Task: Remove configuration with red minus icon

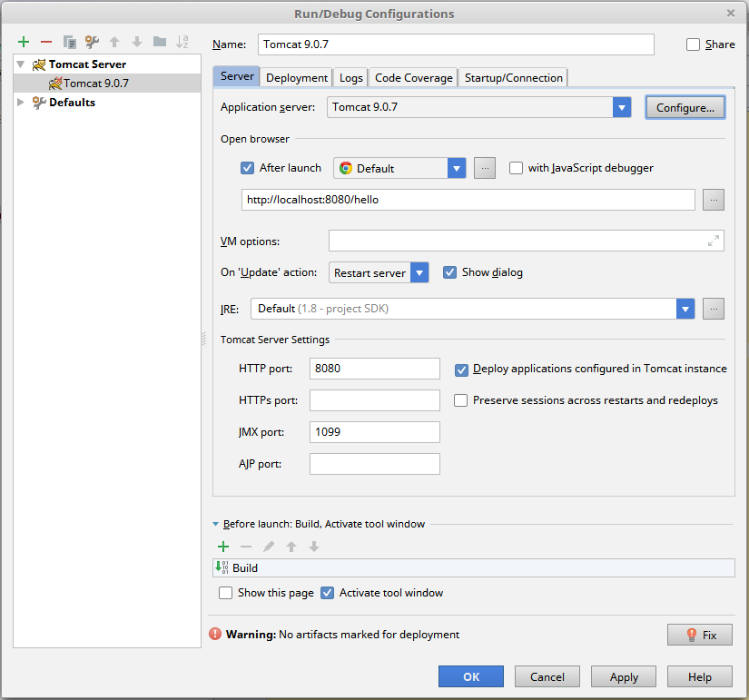Action: tap(46, 42)
